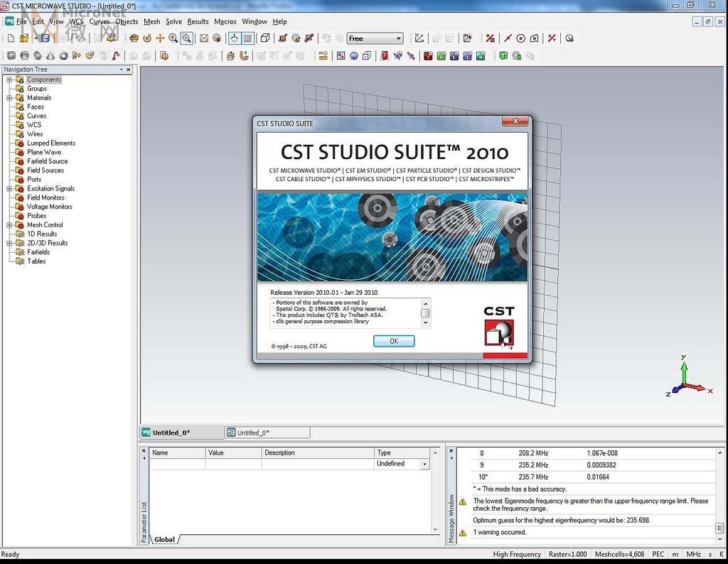Click the clock simulation-time toolbar icon
Viewport: 728px width, 564px height.
164,56
